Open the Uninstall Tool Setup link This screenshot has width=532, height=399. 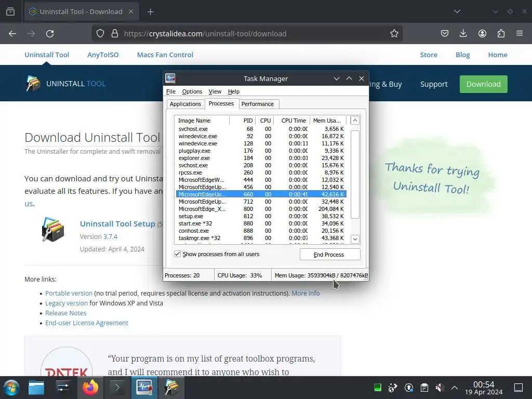(x=117, y=224)
